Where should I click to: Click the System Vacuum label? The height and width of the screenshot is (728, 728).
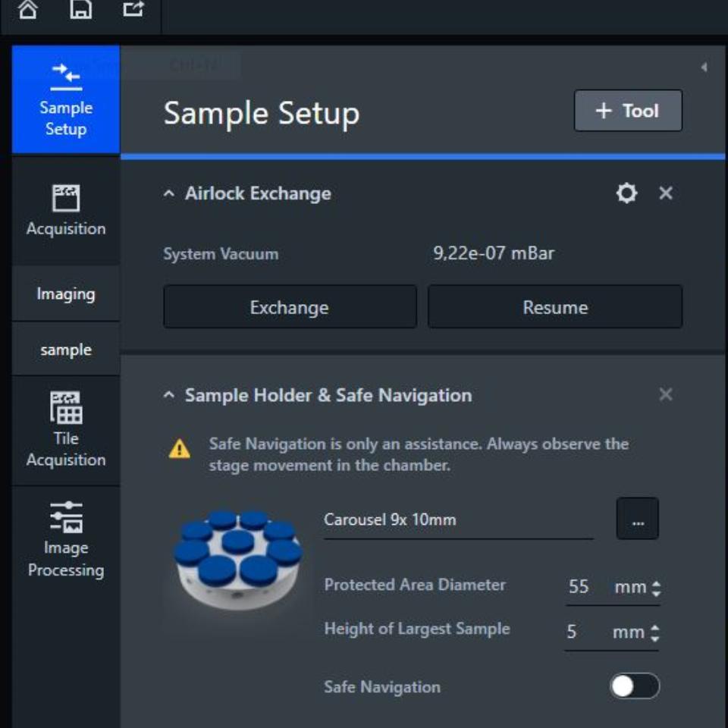221,254
